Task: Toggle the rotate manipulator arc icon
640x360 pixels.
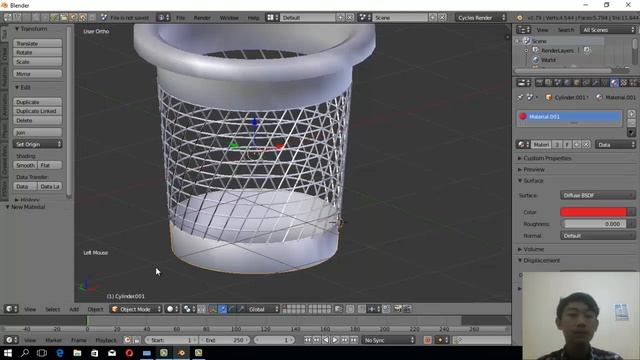Action: tap(231, 309)
